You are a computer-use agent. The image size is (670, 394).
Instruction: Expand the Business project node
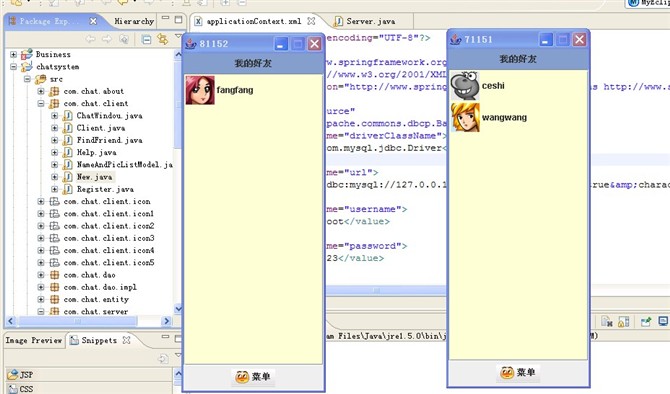click(14, 54)
